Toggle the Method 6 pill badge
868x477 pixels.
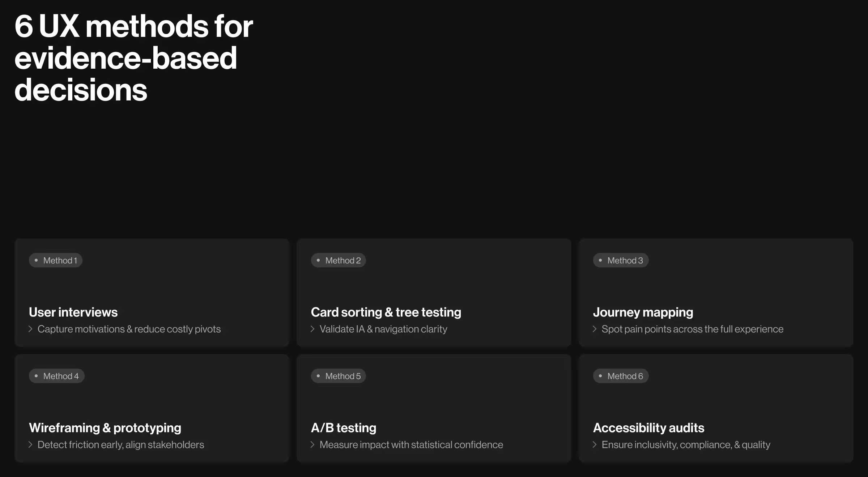[621, 376]
